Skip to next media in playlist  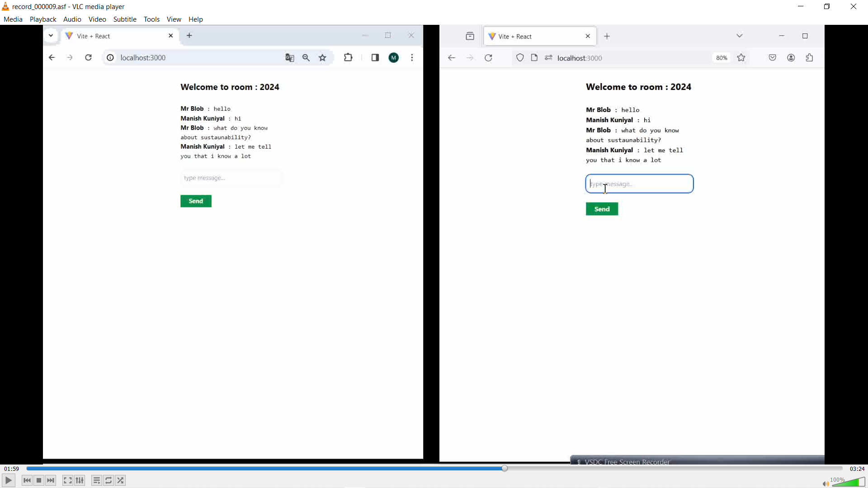pyautogui.click(x=51, y=480)
